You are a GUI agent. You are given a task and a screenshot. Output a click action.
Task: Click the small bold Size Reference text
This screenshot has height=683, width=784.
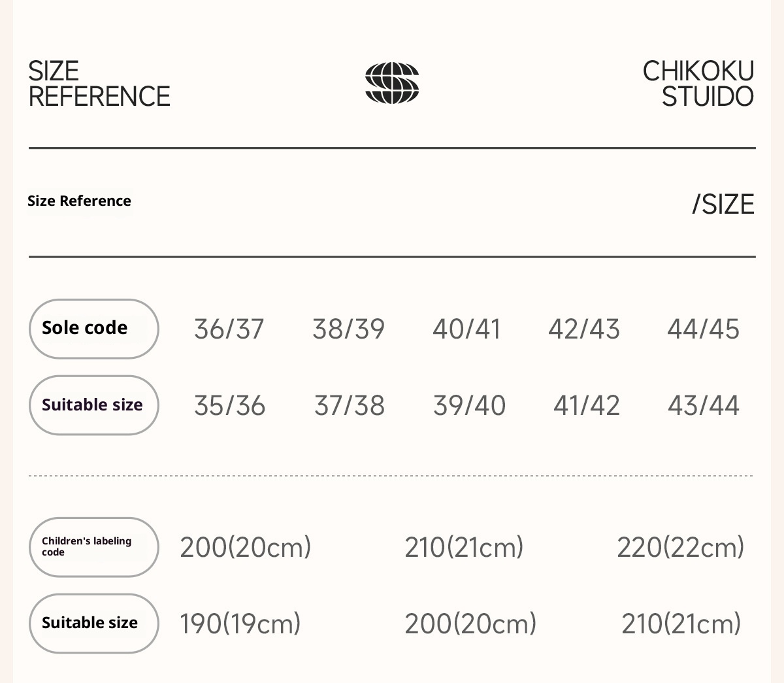(79, 201)
